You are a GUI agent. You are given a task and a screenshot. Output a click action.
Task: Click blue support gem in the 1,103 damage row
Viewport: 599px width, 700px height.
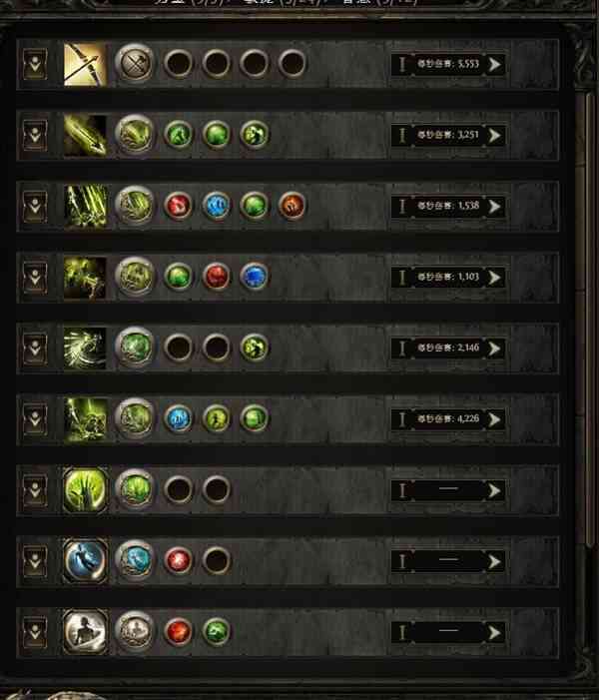coord(255,277)
